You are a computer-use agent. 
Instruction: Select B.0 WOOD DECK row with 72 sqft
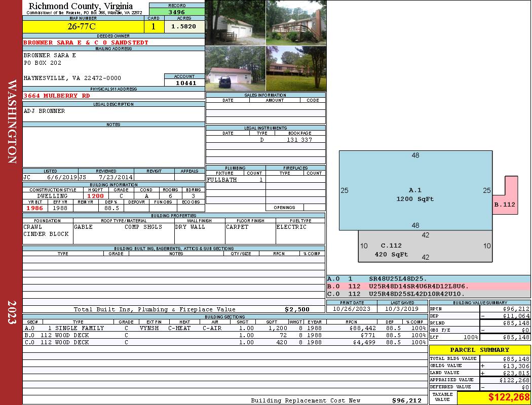[x=225, y=335]
